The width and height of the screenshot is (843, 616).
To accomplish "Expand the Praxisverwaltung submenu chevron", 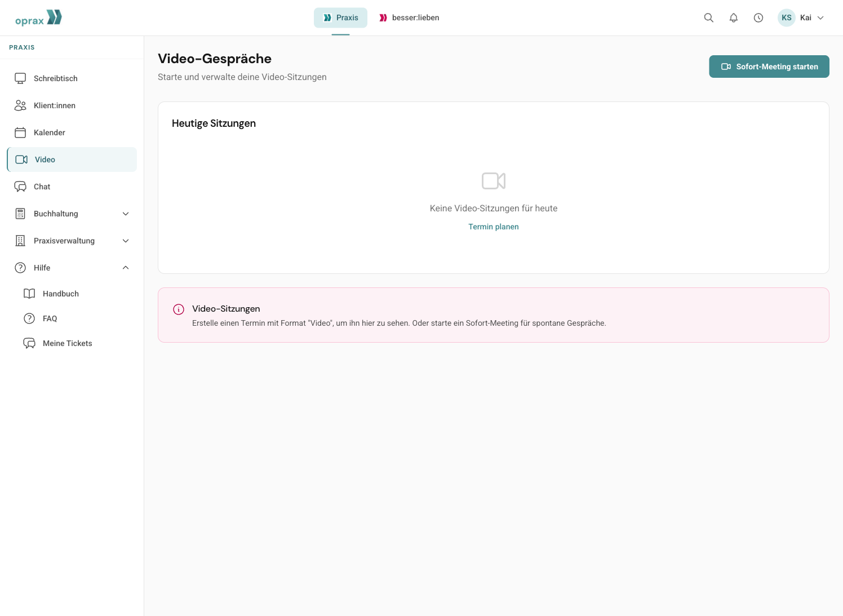I will pyautogui.click(x=126, y=241).
